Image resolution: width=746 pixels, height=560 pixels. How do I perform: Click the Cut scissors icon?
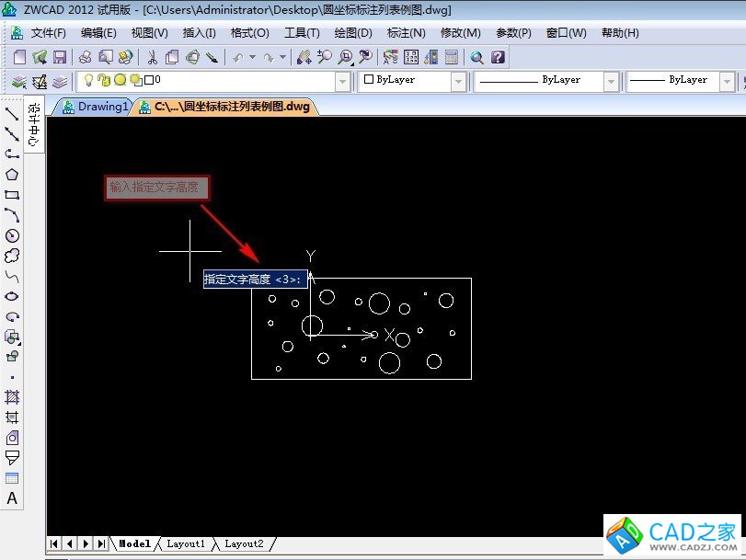pos(153,57)
